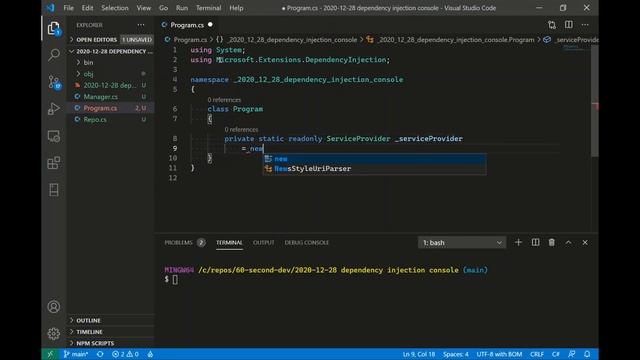Open the Run menu
640x360 pixels.
[182, 8]
